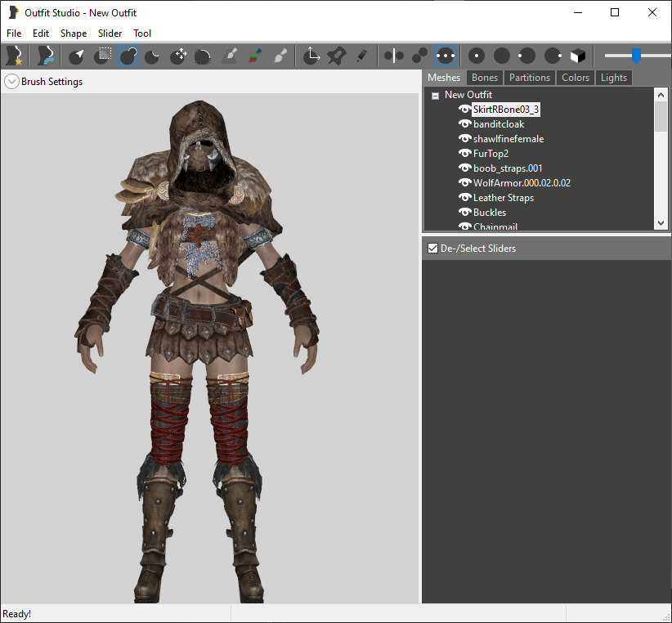The image size is (672, 623).
Task: Maximize the Outfit Studio window
Action: (x=615, y=12)
